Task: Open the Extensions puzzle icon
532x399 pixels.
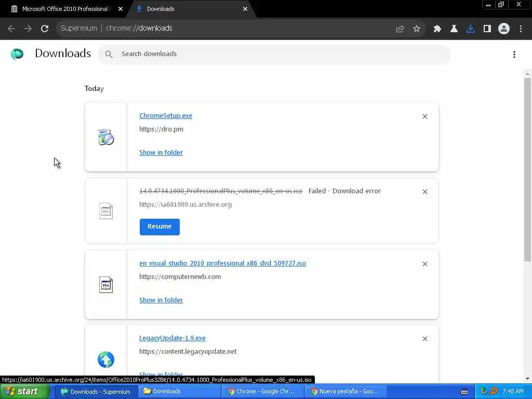Action: (437, 29)
